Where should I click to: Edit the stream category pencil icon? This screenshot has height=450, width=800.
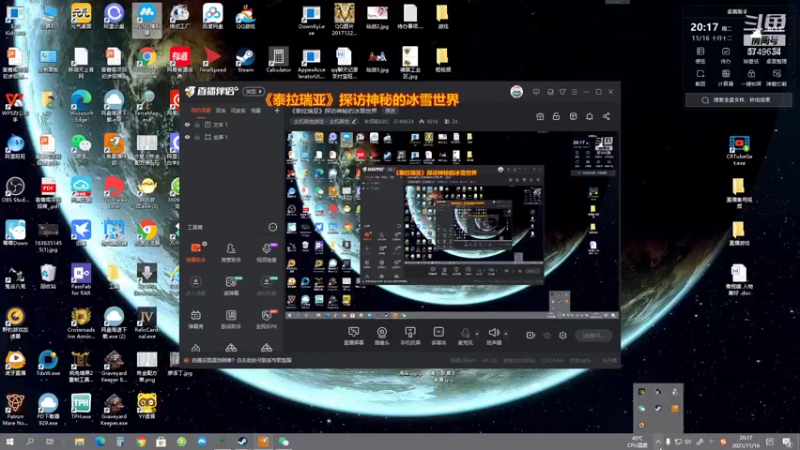(x=354, y=121)
